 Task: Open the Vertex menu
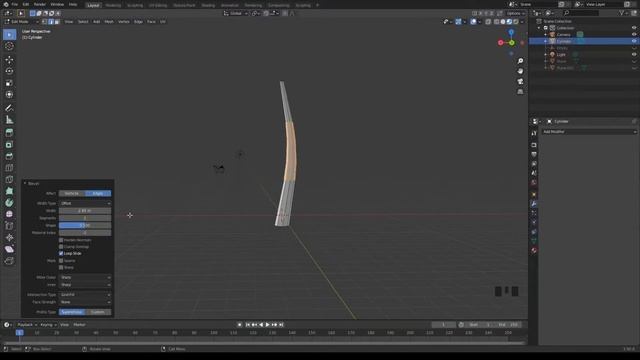[x=123, y=22]
